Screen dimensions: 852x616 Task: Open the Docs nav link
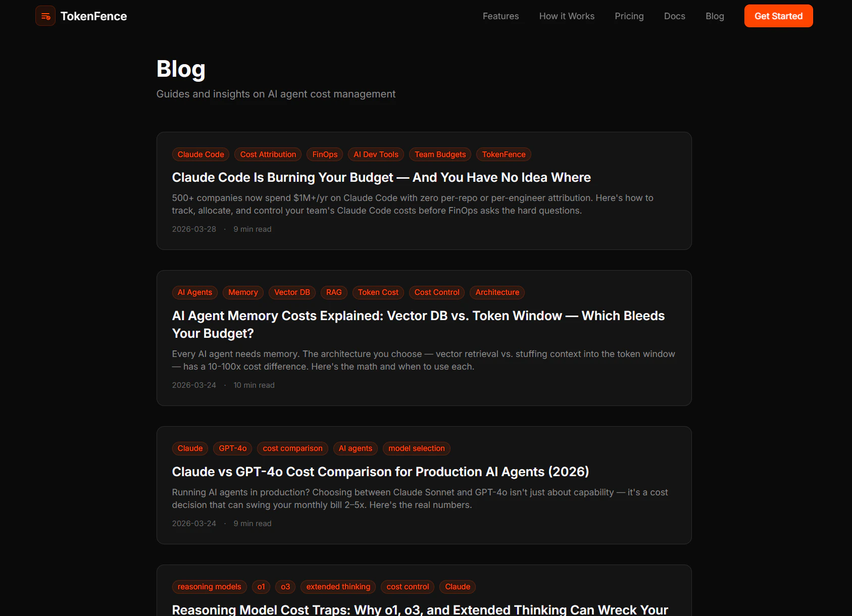point(675,16)
